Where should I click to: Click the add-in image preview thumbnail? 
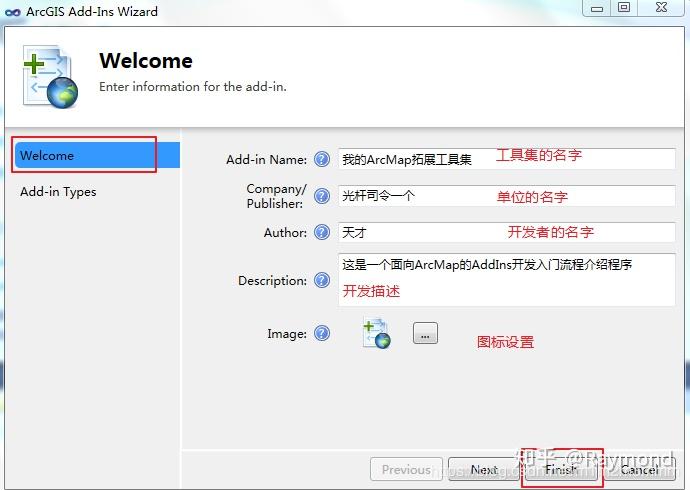click(x=376, y=333)
